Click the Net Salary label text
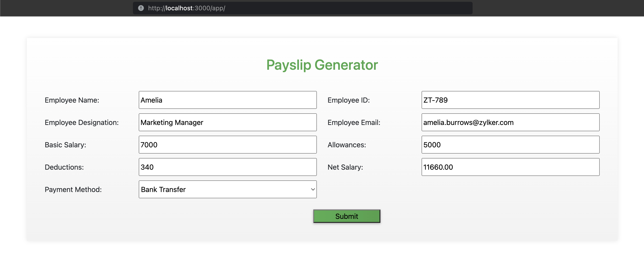 click(345, 167)
